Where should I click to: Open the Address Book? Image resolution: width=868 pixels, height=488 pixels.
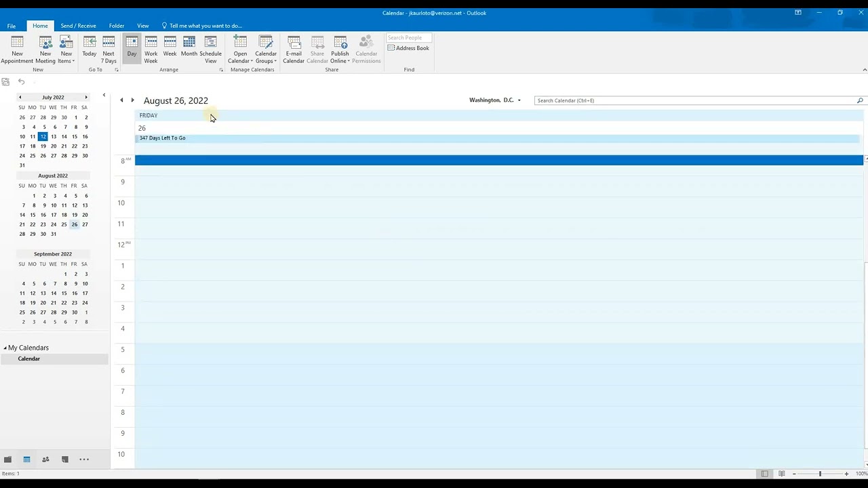pos(409,48)
